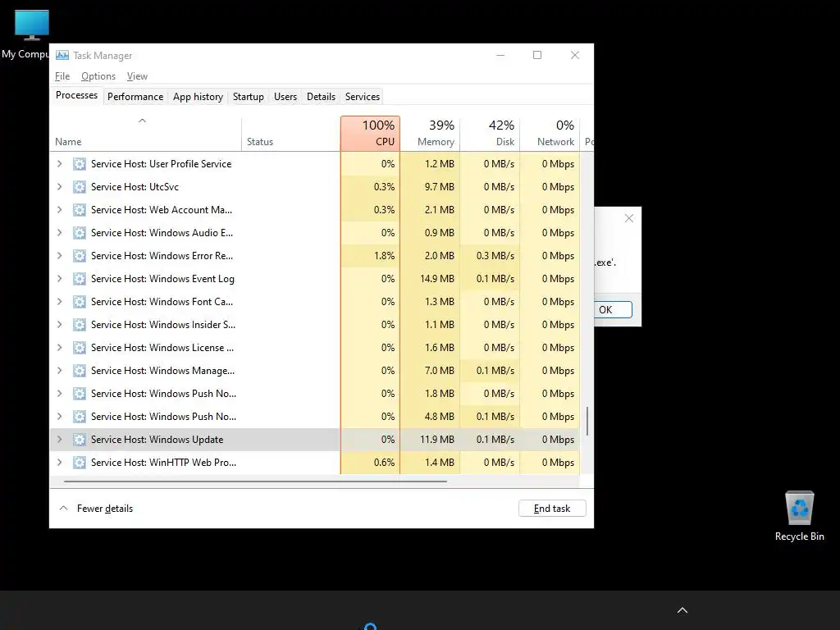Sort processes by CPU column header

pos(370,134)
